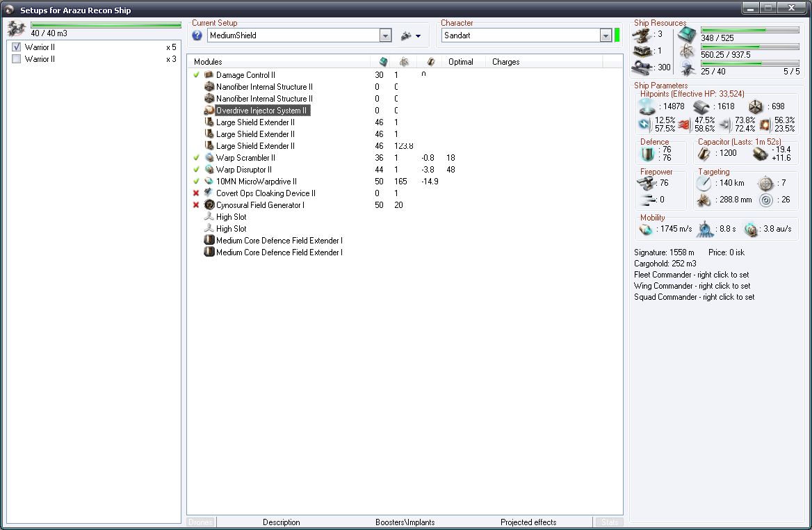This screenshot has height=530, width=812.
Task: Minimize the Setups for Arazu window
Action: click(750, 7)
